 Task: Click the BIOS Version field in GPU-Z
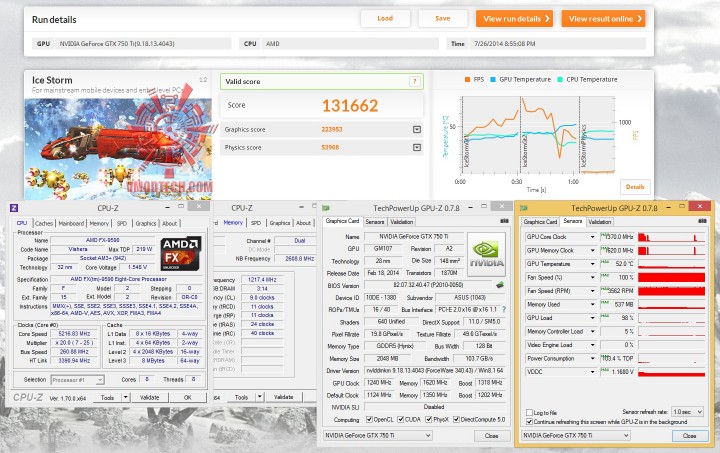(429, 285)
